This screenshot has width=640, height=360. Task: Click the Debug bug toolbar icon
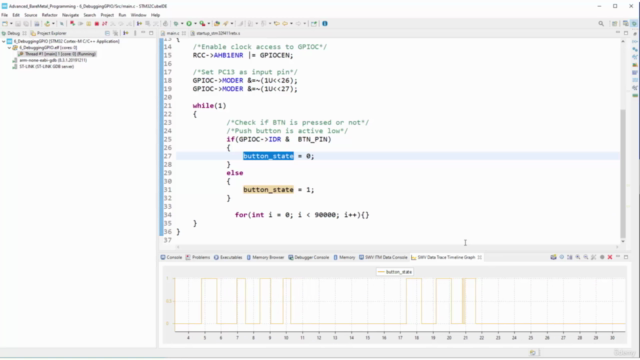pyautogui.click(x=176, y=24)
